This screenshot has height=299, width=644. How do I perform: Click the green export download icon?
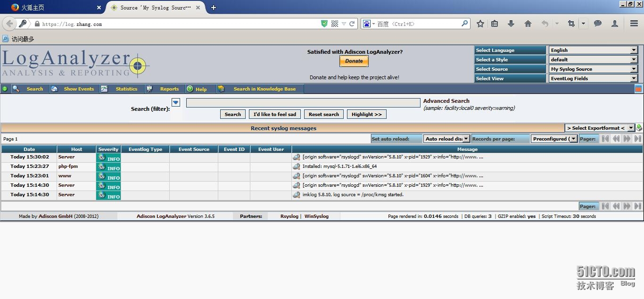click(x=639, y=128)
